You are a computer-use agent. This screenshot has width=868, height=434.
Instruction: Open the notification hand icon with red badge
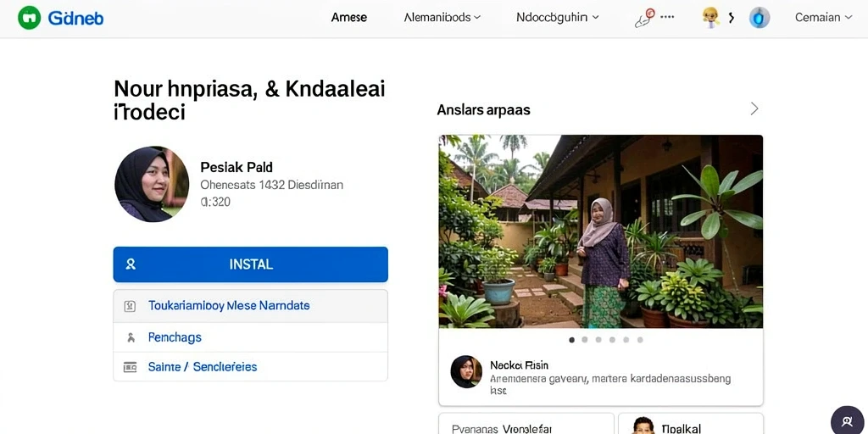point(645,19)
